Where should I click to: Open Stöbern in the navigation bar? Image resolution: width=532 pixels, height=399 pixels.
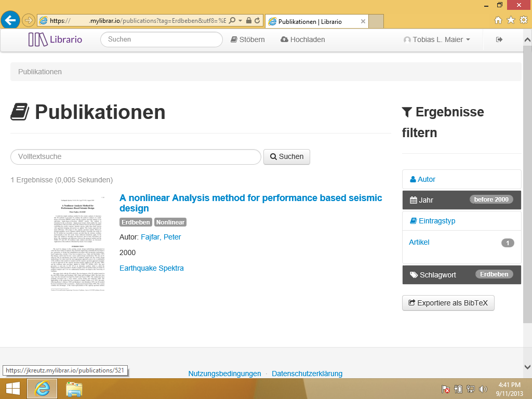[x=248, y=39]
